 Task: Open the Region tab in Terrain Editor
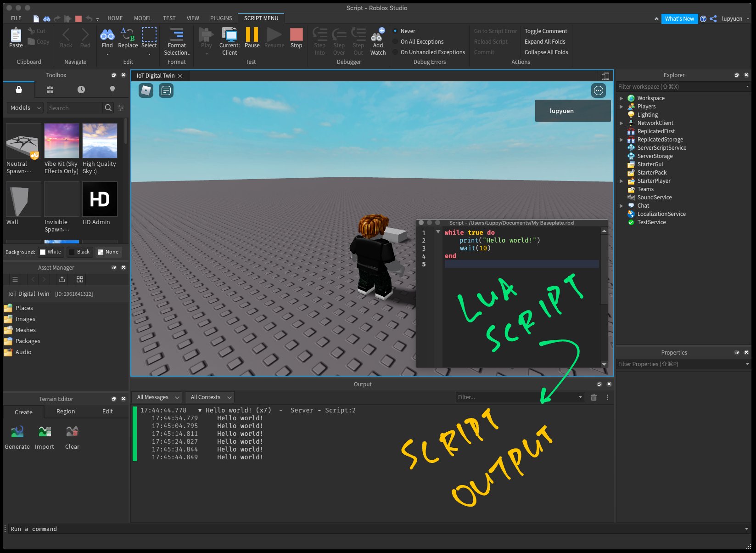(x=66, y=412)
